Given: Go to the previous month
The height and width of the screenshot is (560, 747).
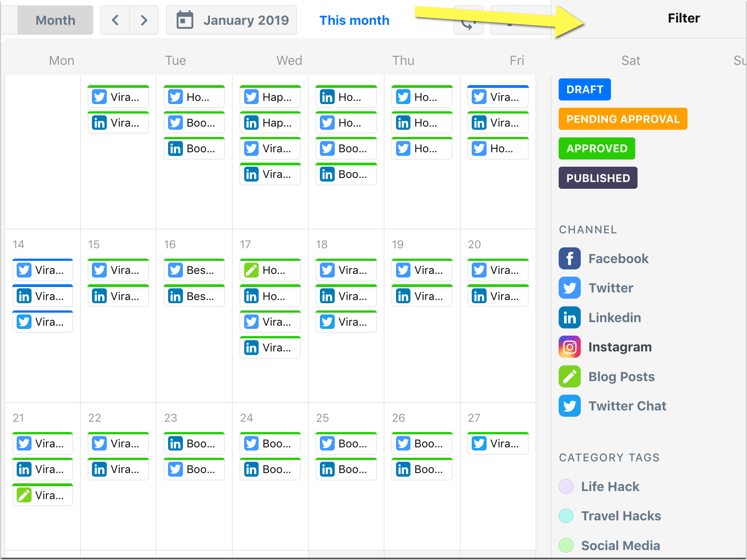Looking at the screenshot, I should pos(115,20).
